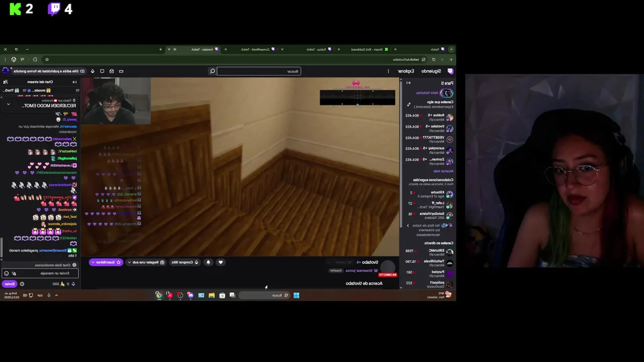This screenshot has height=362, width=644.
Task: Click the ad-free publicity banner button
Action: point(49,71)
